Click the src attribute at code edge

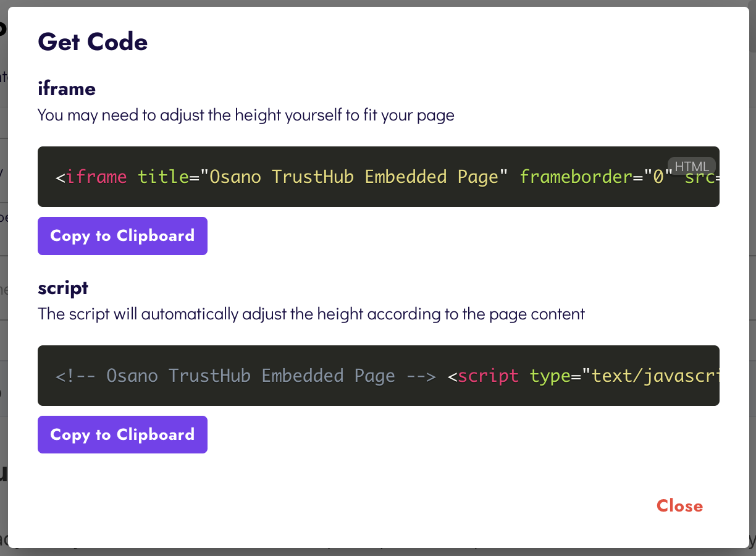click(x=699, y=179)
